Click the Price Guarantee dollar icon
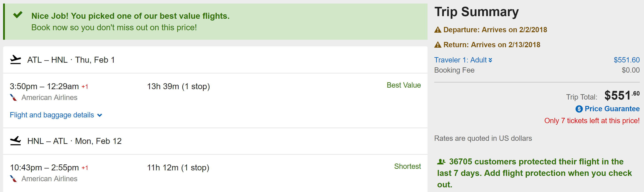 coord(579,109)
